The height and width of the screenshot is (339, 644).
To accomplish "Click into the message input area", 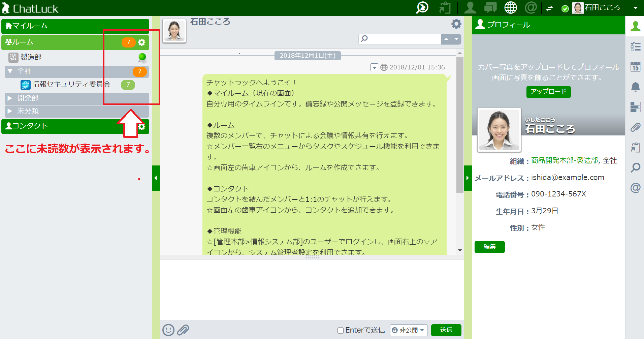I will click(312, 289).
